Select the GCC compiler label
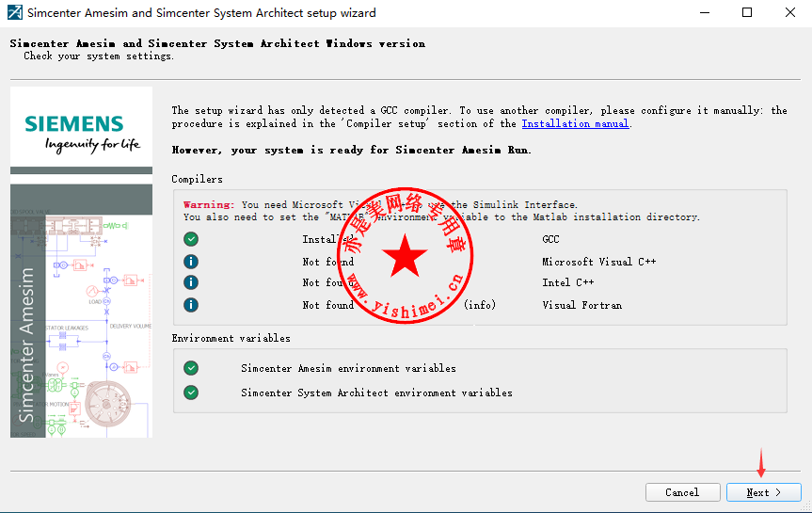Image resolution: width=812 pixels, height=513 pixels. point(550,239)
